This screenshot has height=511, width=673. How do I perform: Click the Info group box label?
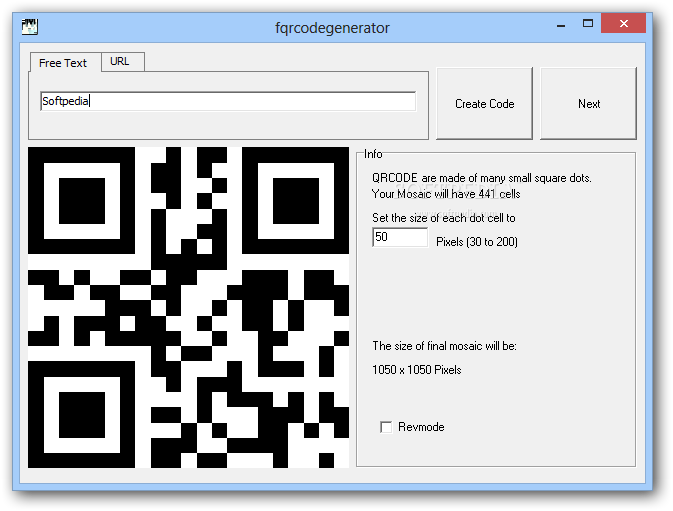373,154
